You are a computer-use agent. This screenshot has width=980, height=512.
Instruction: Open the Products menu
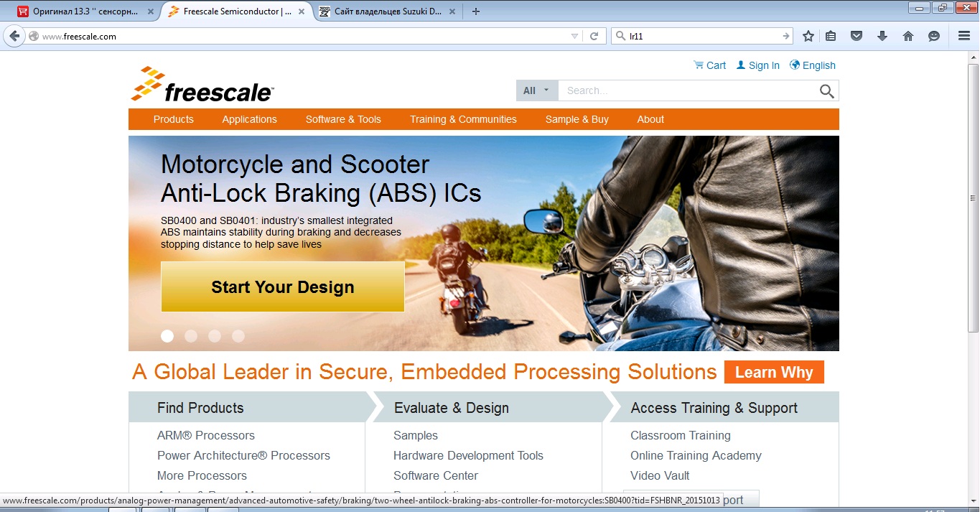174,119
